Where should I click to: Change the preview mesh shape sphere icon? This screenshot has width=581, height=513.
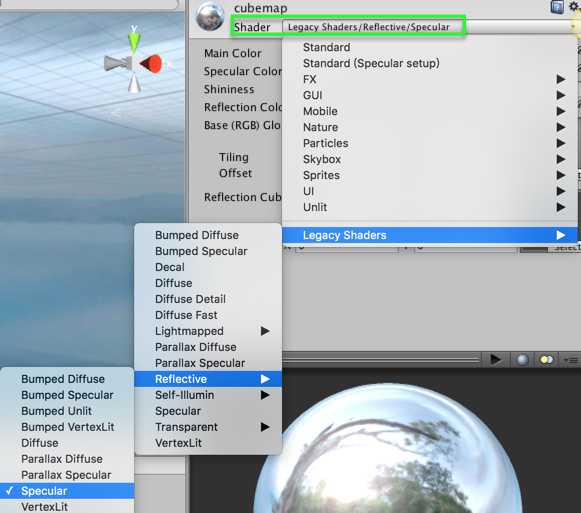(522, 360)
